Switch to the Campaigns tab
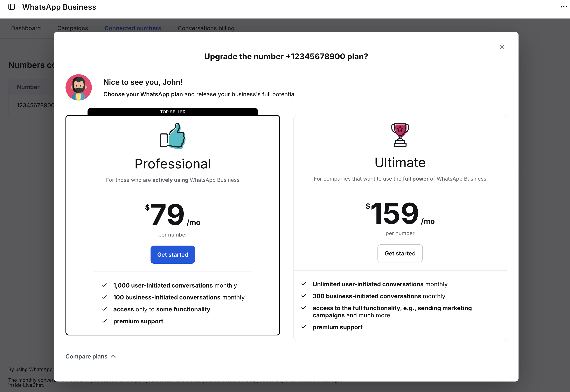Image resolution: width=570 pixels, height=392 pixels. [x=72, y=28]
